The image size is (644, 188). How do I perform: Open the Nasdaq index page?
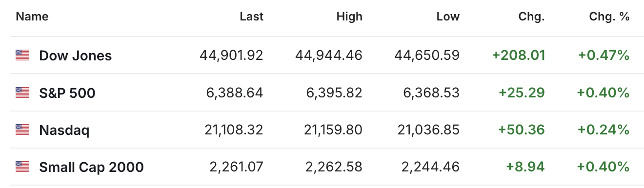(x=64, y=130)
